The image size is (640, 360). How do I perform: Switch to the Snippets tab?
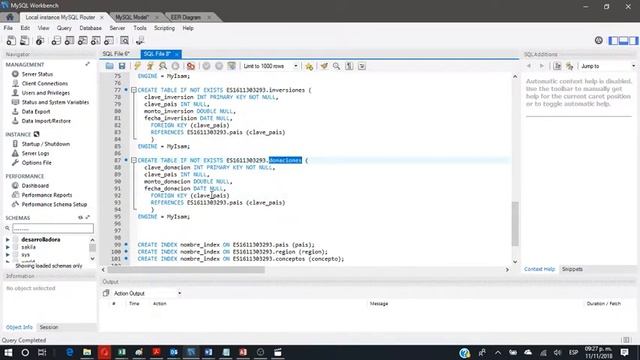572,269
